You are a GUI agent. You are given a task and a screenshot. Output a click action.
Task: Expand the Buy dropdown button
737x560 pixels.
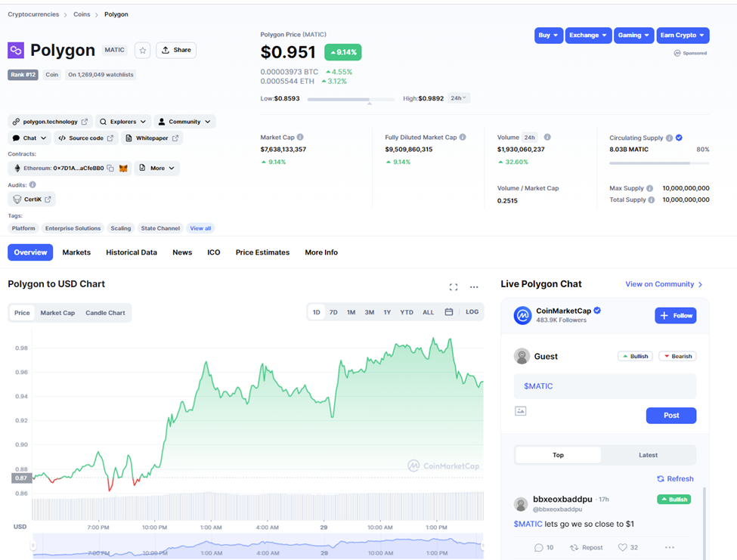(549, 36)
